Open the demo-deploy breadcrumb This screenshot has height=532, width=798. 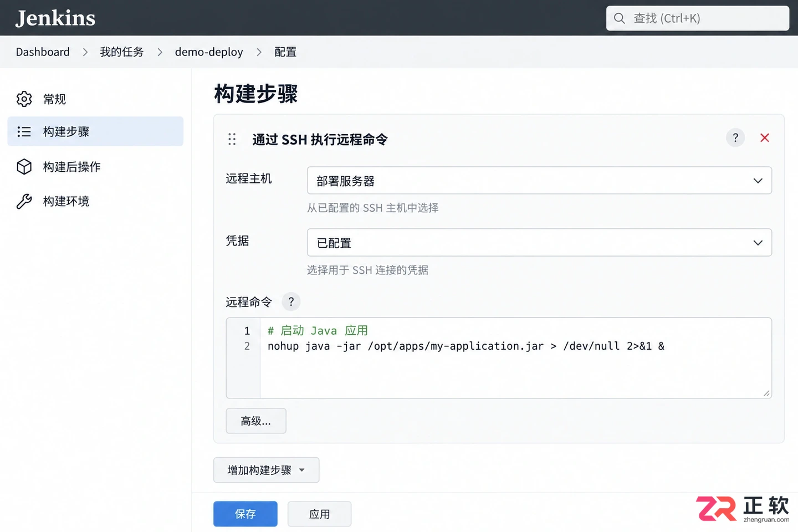coord(209,52)
